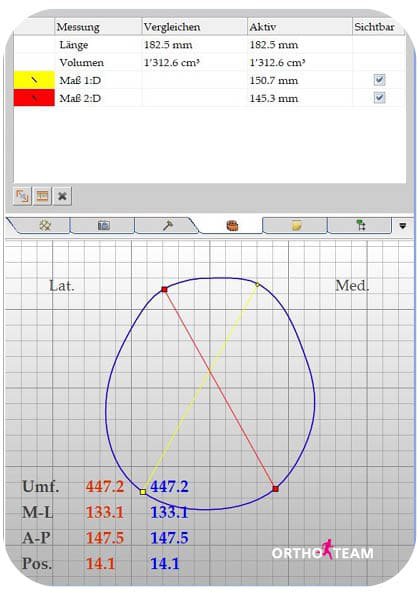Click Aktiv volume value 1'312.6 cm³
Screen dimensions: 420x595
point(277,63)
